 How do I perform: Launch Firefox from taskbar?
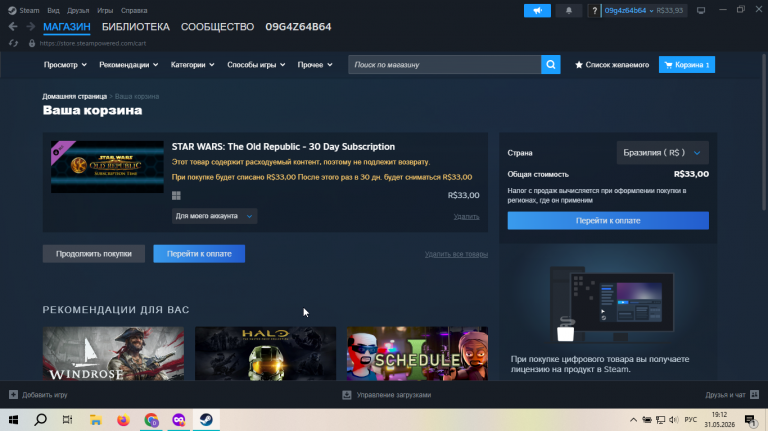pos(123,420)
